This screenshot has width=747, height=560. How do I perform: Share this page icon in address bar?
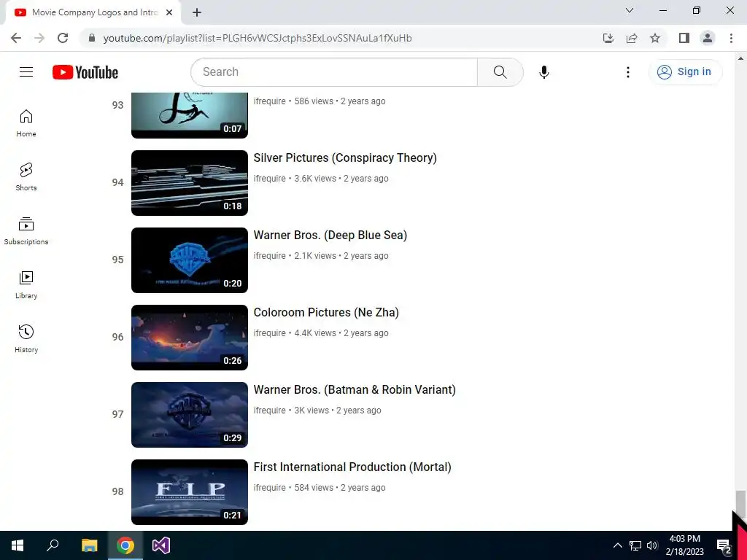(x=632, y=38)
